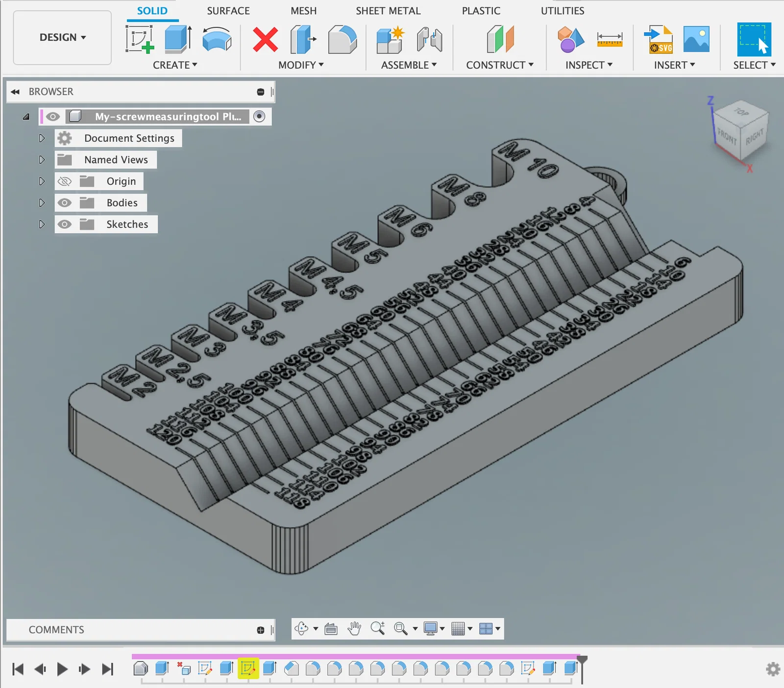Open the DESIGN workspace dropdown

(62, 37)
